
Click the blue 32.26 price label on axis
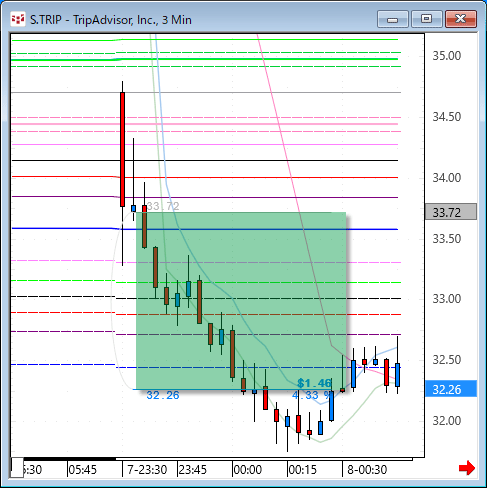[451, 389]
